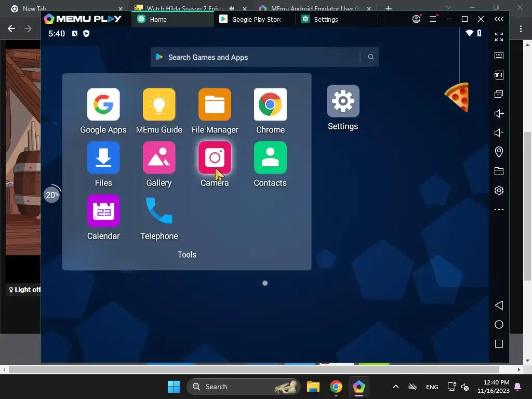The image size is (532, 399).
Task: Open the MEmu hamburger menu
Action: (x=433, y=19)
